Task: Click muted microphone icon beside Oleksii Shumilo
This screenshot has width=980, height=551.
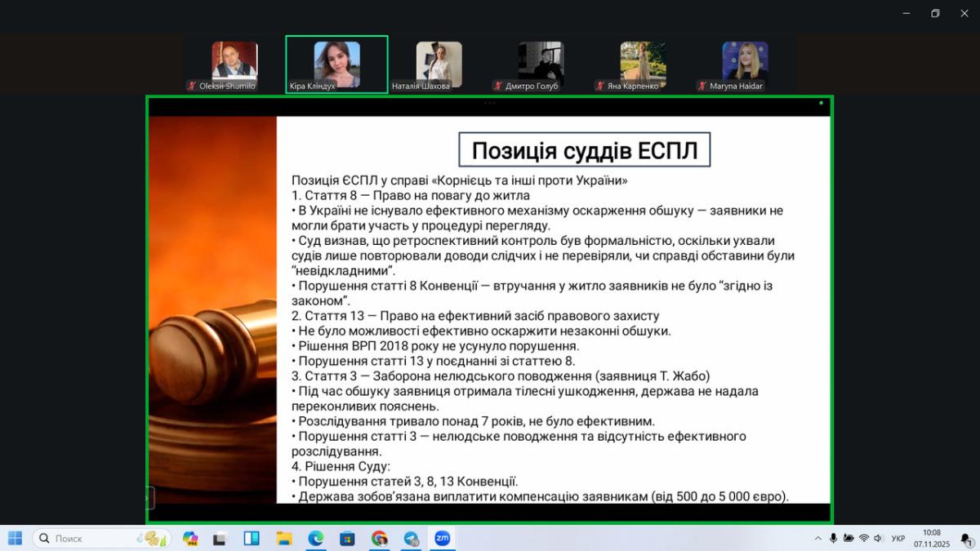Action: pos(192,86)
